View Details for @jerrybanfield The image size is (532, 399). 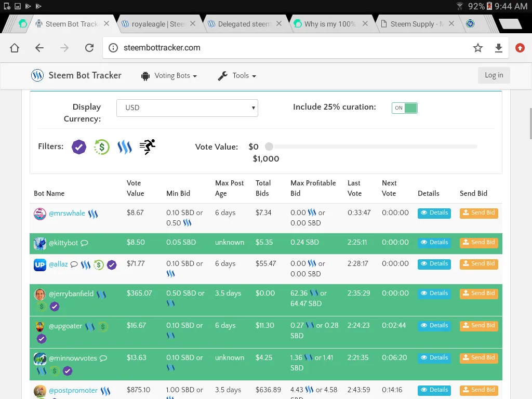coord(434,294)
